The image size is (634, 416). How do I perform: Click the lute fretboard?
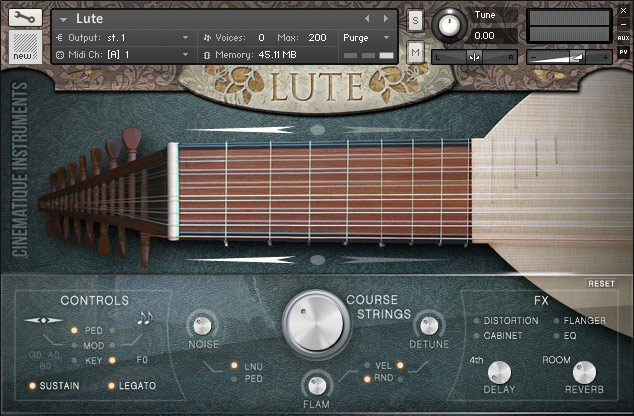pyautogui.click(x=325, y=190)
